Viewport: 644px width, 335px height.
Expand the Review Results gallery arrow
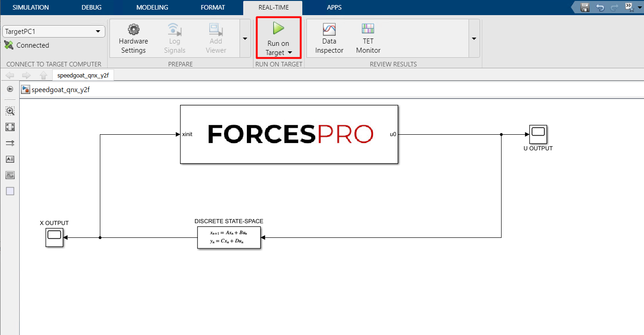pos(474,38)
